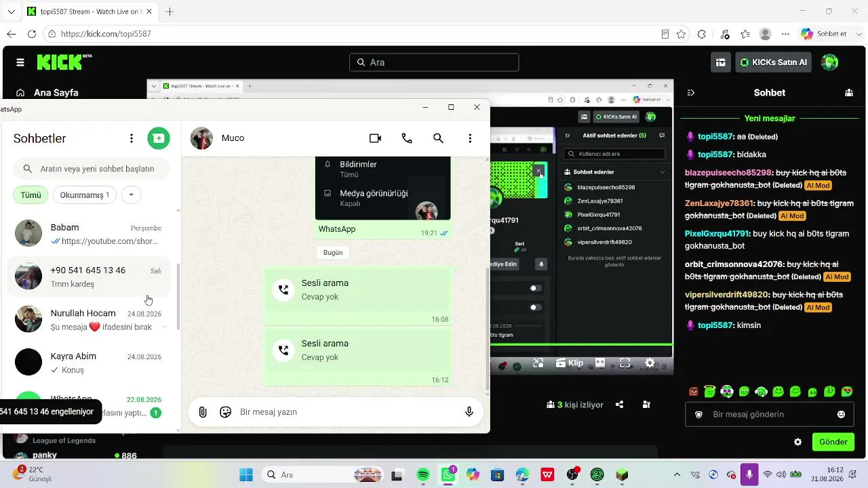Click the Bir mesaj gönderin chat input
Screen dimensions: 868x488
(x=770, y=414)
